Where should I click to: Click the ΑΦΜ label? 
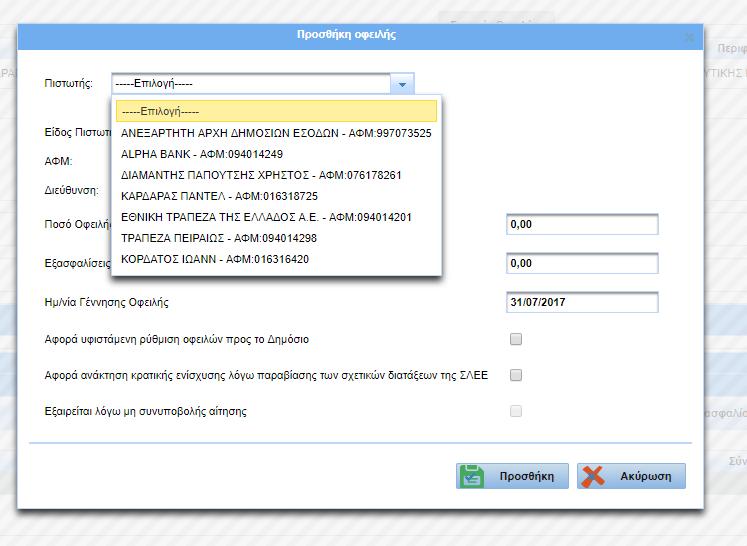click(58, 161)
